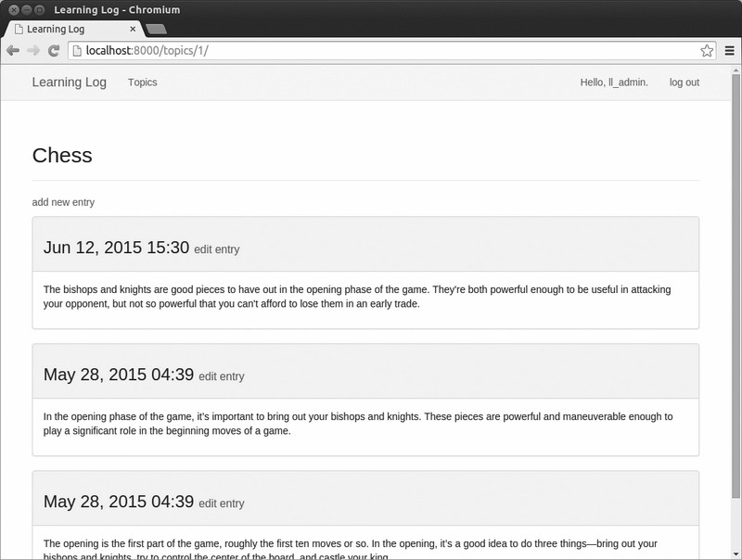
Task: Click the add new entry link
Action: (x=63, y=202)
